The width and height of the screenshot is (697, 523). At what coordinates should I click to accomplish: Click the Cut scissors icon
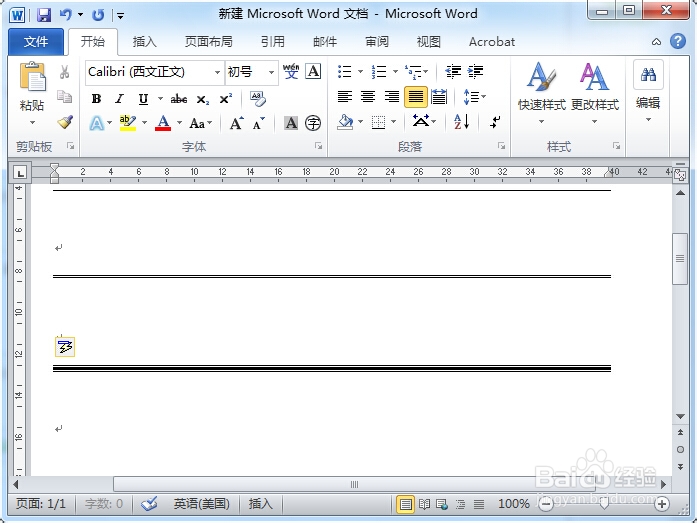click(64, 72)
